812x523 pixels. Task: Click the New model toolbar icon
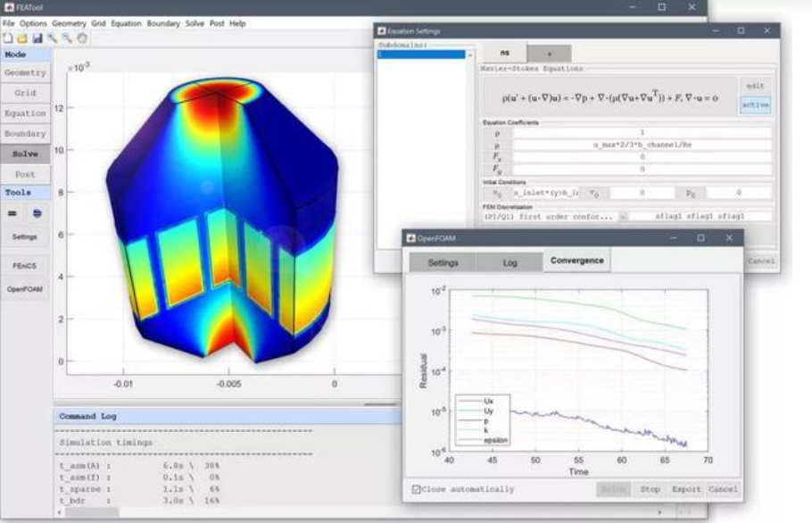(8, 38)
